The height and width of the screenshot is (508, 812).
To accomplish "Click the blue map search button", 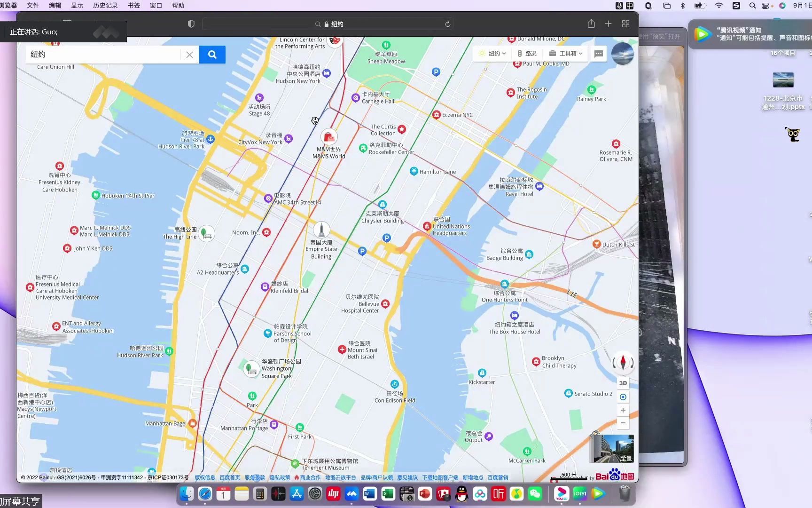I will point(212,55).
